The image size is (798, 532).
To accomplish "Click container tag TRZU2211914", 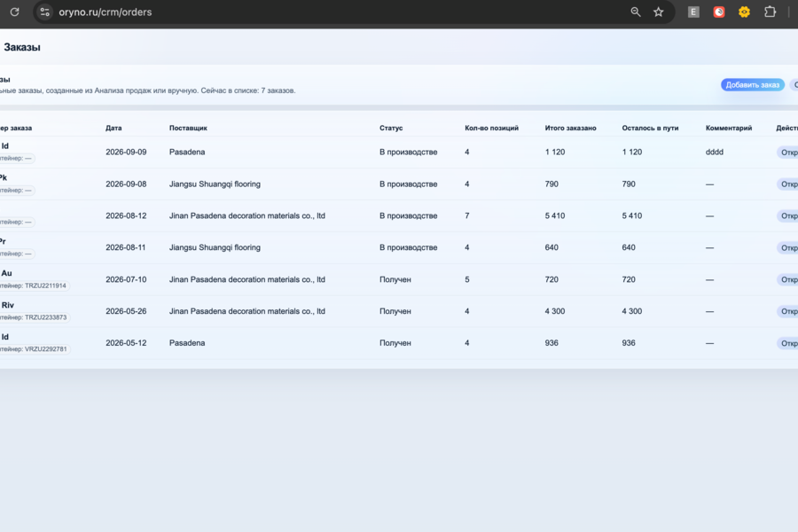I will pos(34,286).
